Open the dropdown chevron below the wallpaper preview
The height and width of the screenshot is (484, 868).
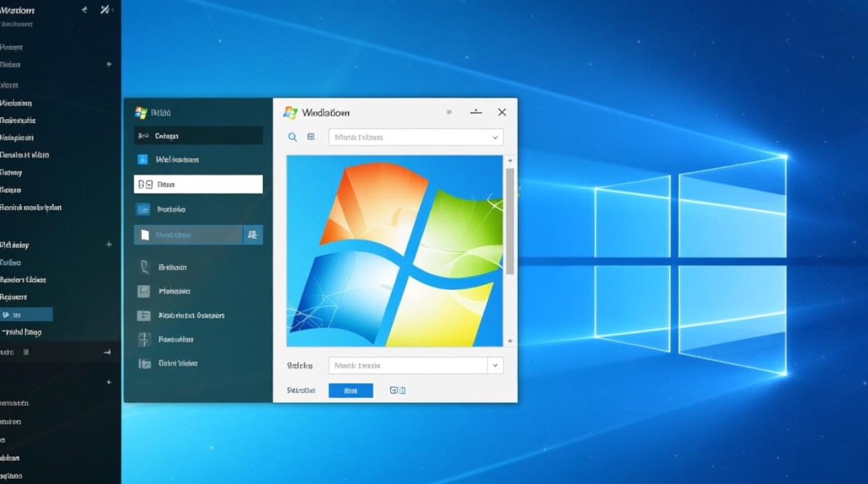click(495, 365)
